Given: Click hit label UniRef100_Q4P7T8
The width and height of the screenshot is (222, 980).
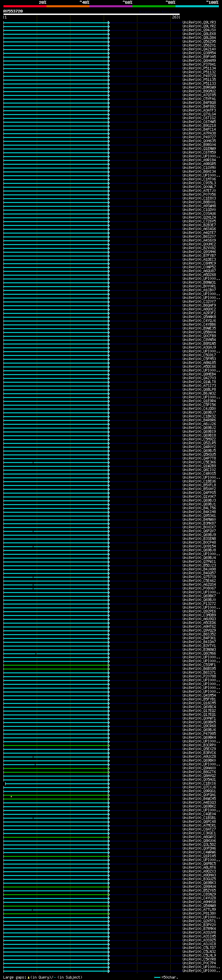Looking at the screenshot, I should pos(199,459).
